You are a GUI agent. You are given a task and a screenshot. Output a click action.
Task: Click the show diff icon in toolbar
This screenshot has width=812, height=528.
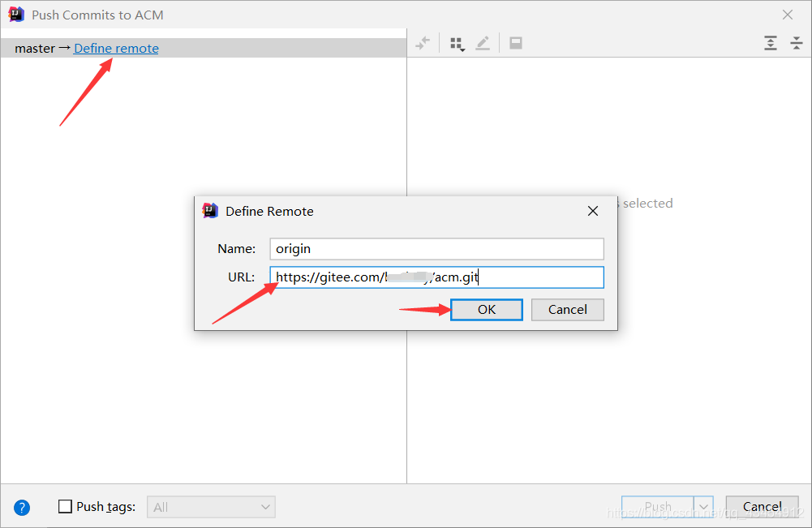pyautogui.click(x=515, y=42)
